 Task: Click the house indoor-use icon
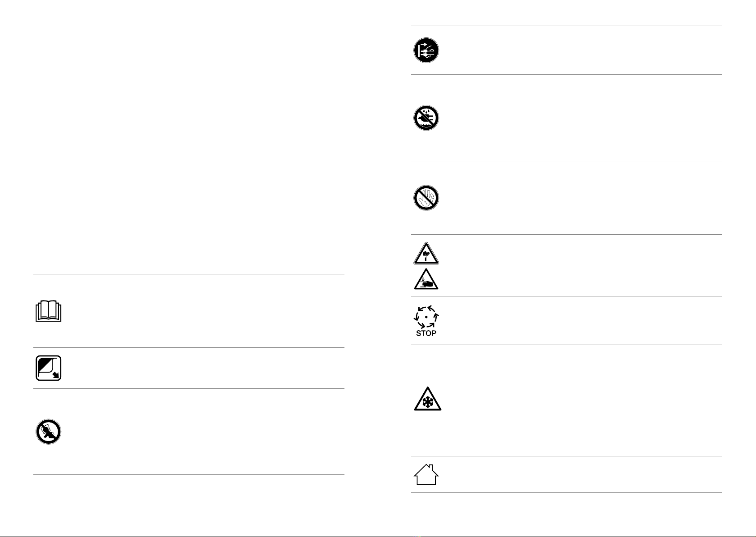point(426,474)
